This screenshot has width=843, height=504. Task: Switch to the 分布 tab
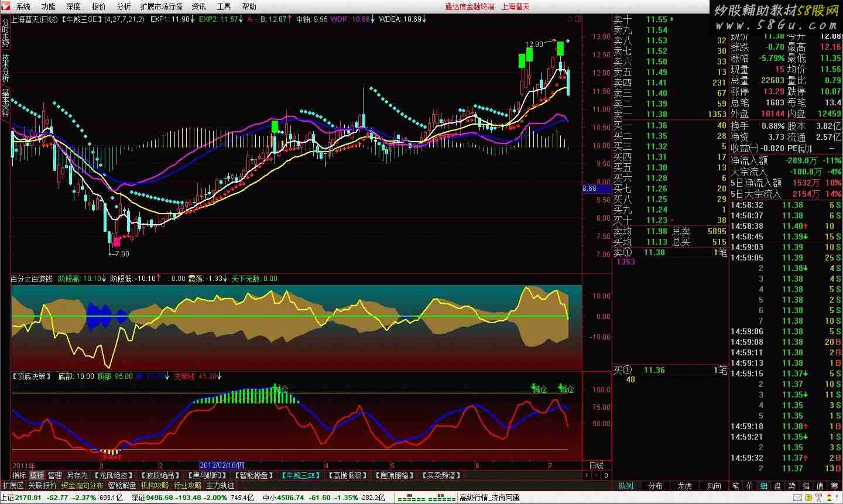pyautogui.click(x=656, y=486)
